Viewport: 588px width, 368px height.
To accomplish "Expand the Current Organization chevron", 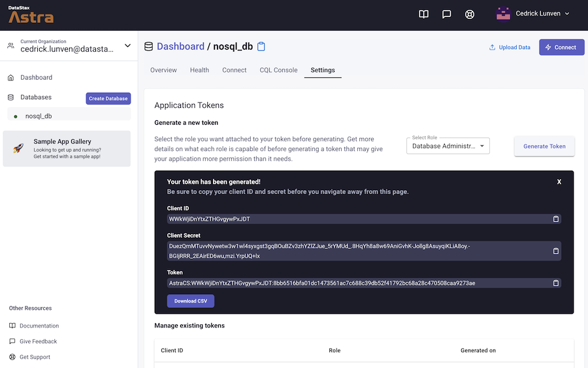I will (127, 46).
